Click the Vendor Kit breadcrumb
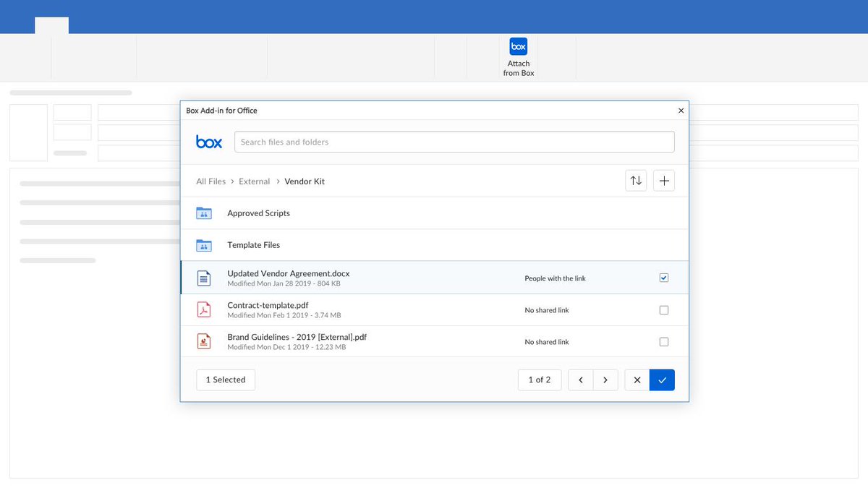Viewport: 868px width, 488px height. pyautogui.click(x=305, y=181)
